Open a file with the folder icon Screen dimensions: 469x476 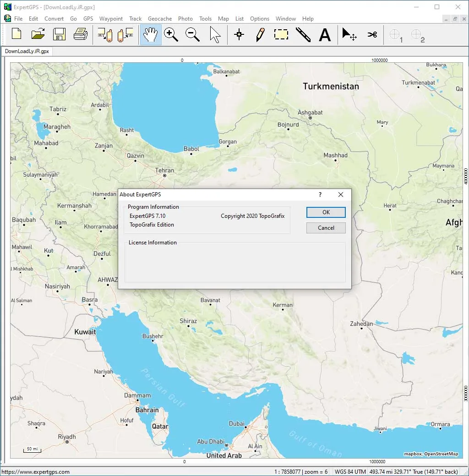(x=38, y=34)
